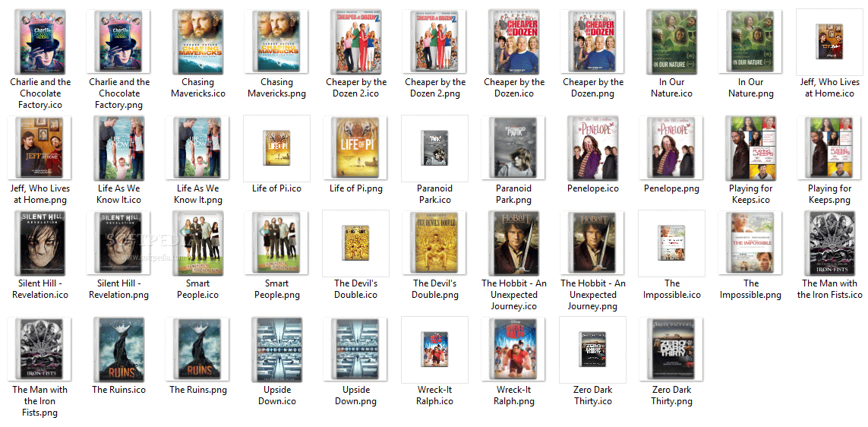868x427 pixels.
Task: Click the 'Paranoid Park.png' filename text
Action: 513,195
